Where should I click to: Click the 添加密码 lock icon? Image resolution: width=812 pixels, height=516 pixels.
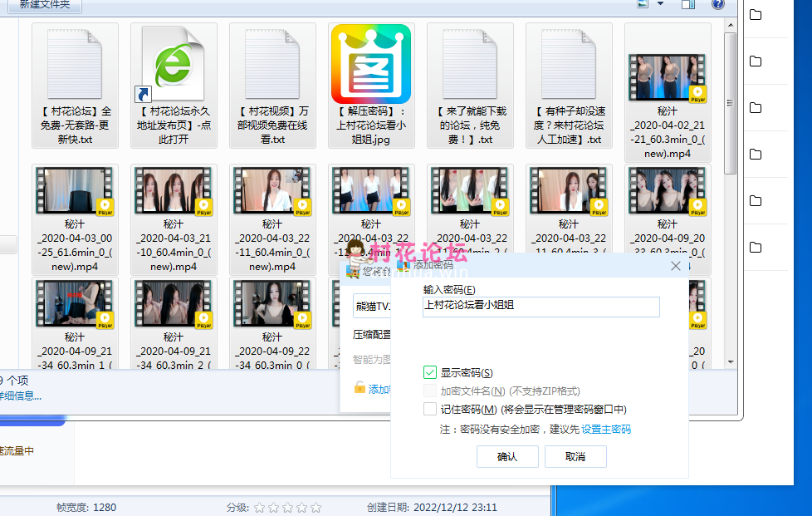point(360,388)
